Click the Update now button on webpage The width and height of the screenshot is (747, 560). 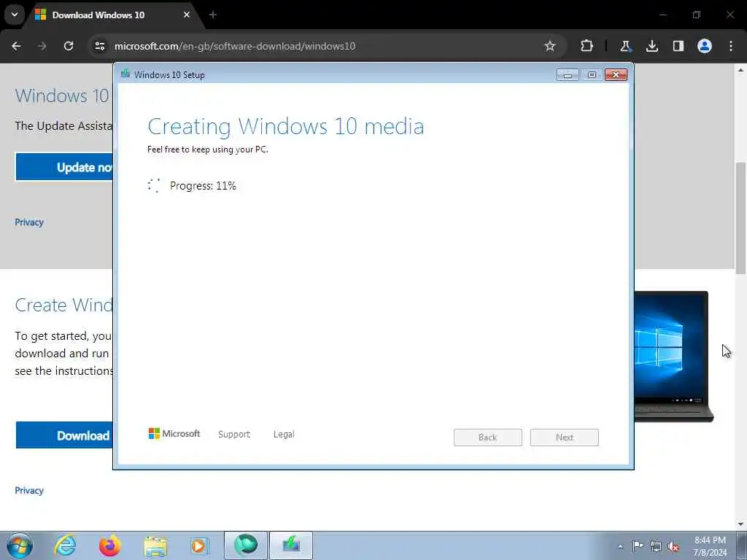pyautogui.click(x=64, y=167)
